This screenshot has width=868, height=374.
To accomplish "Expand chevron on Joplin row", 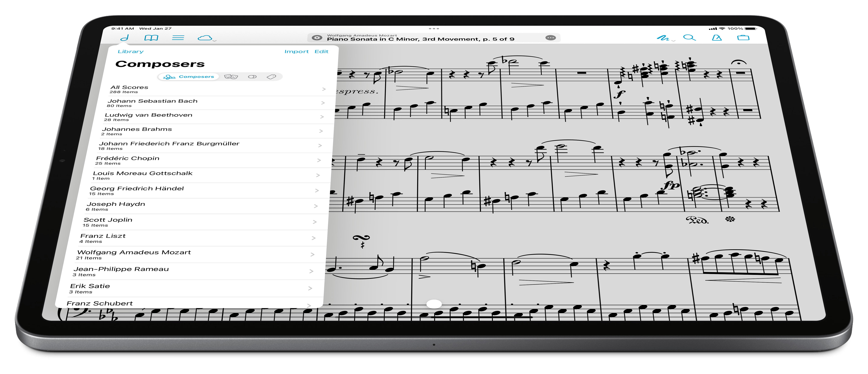I will pos(314,222).
